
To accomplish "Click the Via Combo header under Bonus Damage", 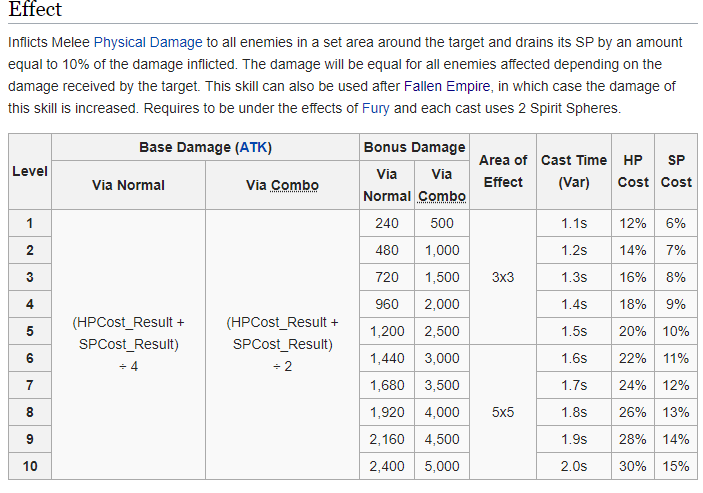I will (x=442, y=185).
